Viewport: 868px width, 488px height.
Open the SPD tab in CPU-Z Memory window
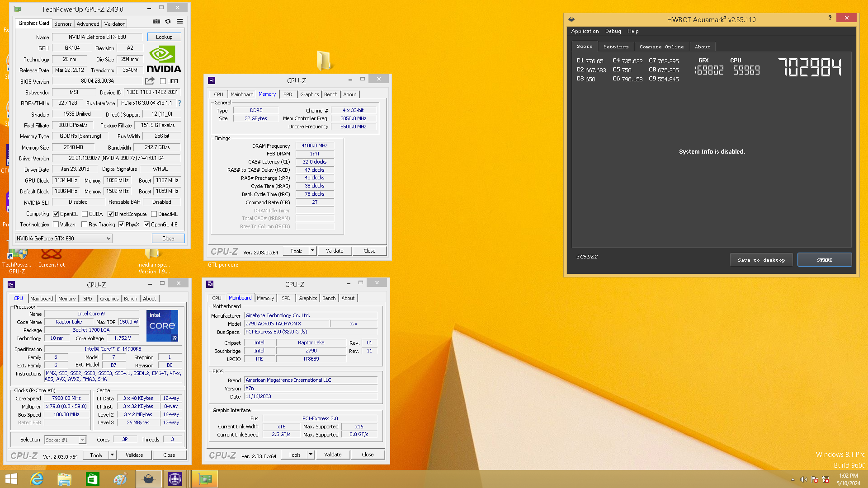[288, 94]
